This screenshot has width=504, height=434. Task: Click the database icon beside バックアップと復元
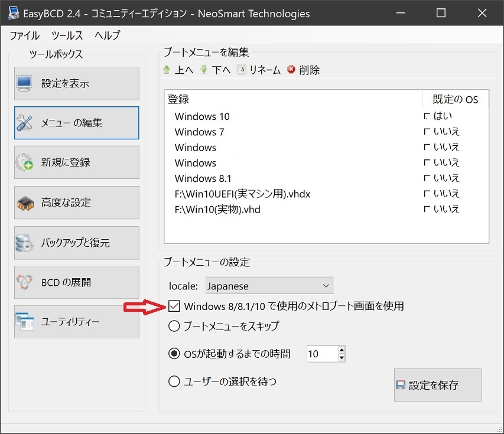point(24,243)
